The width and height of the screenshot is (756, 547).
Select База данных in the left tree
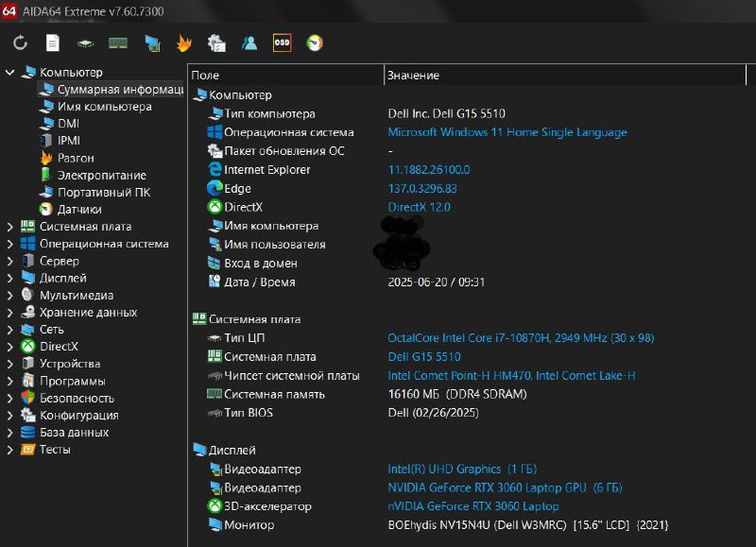[x=65, y=433]
